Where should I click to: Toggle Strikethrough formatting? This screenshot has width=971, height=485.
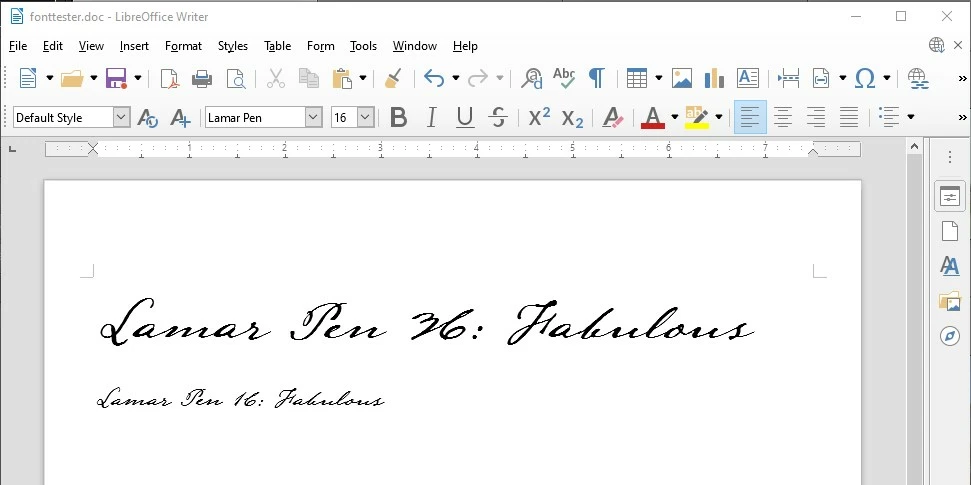coord(498,117)
